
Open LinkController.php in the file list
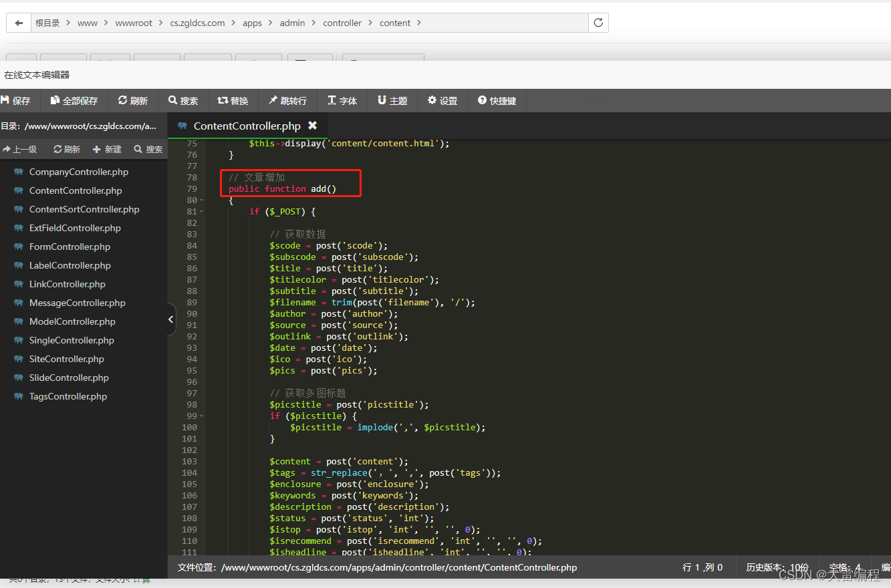coord(68,284)
